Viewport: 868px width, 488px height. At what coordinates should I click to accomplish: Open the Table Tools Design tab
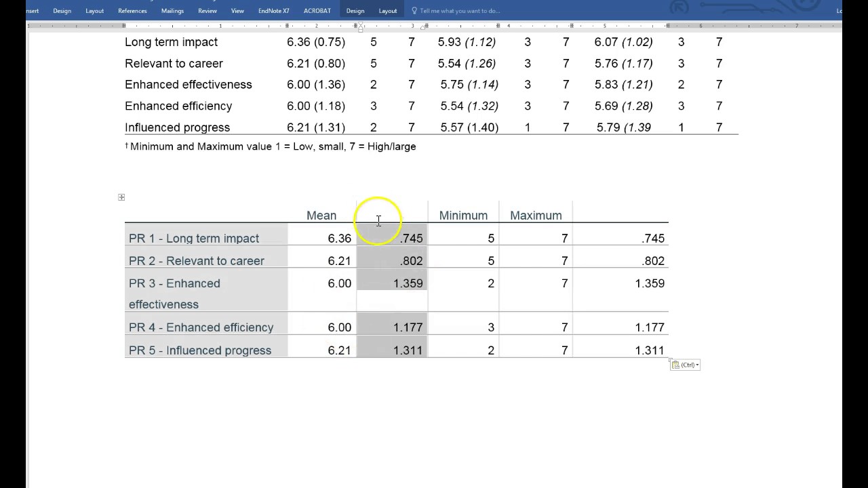coord(355,11)
